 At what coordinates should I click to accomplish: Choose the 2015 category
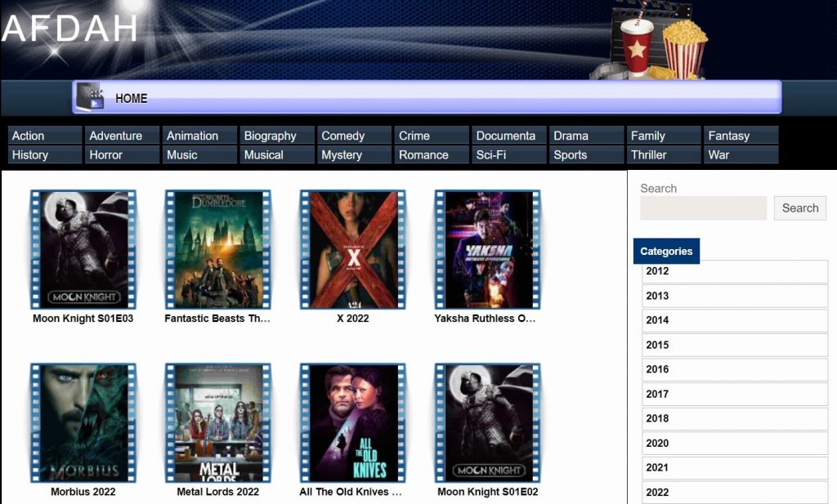(735, 345)
